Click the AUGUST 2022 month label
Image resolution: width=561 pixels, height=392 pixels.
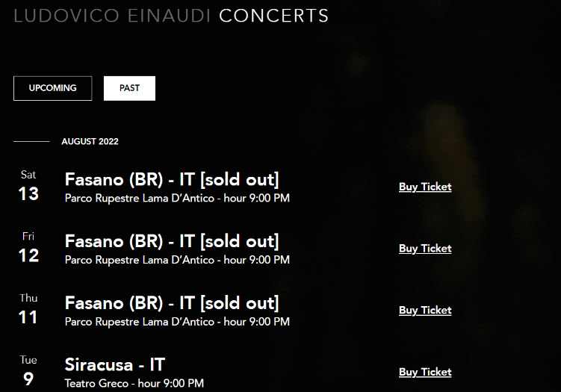[90, 142]
